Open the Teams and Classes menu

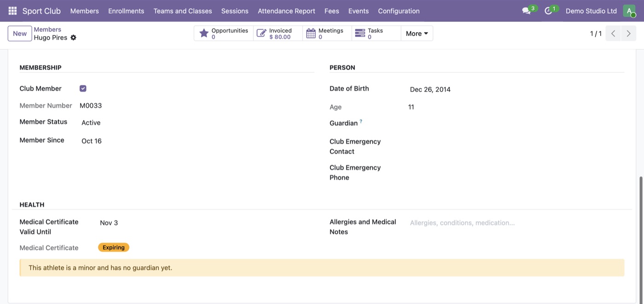coord(183,11)
